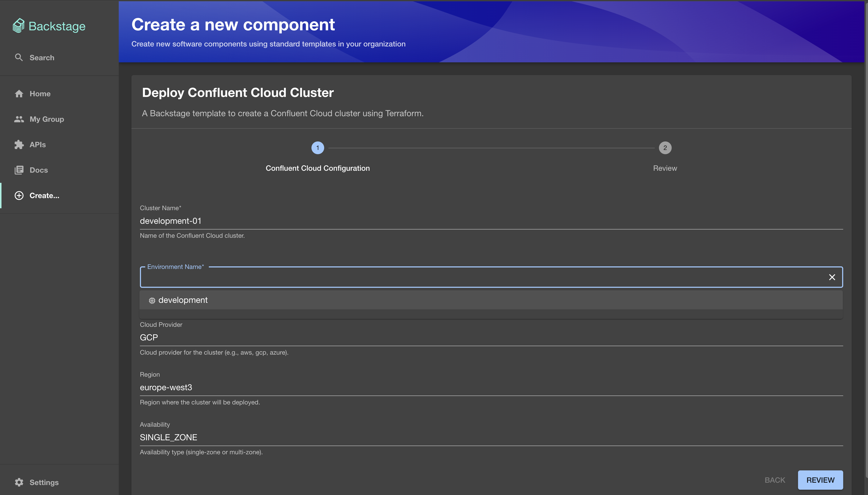868x495 pixels.
Task: Clear the Environment Name field
Action: (832, 277)
